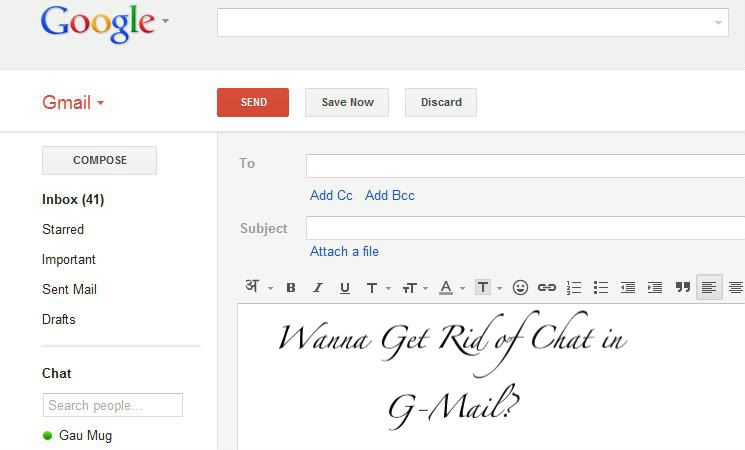Click the Search people chat field
The height and width of the screenshot is (450, 745).
pos(113,405)
